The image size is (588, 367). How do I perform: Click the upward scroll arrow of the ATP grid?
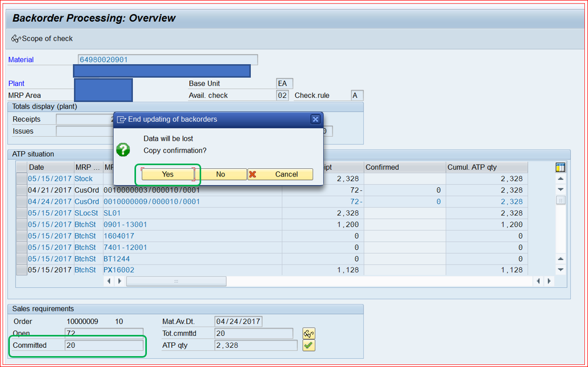[x=560, y=178]
